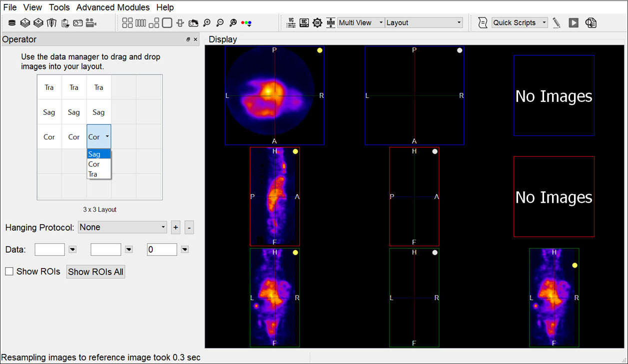
Task: Click the video camera capture icon
Action: 91,23
